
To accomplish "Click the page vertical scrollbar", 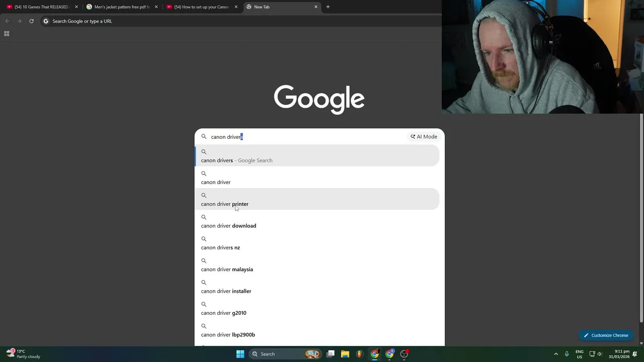I will click(641, 218).
